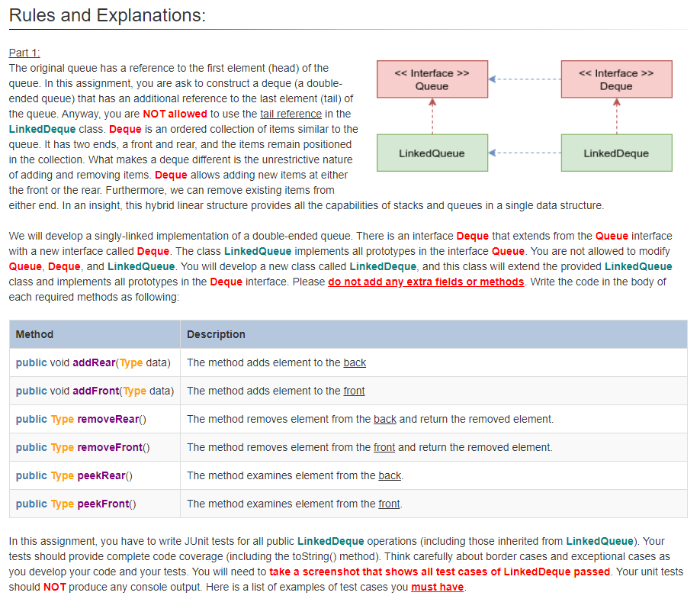Click the "Method" table header cell
This screenshot has height=599, width=700.
pos(37,334)
